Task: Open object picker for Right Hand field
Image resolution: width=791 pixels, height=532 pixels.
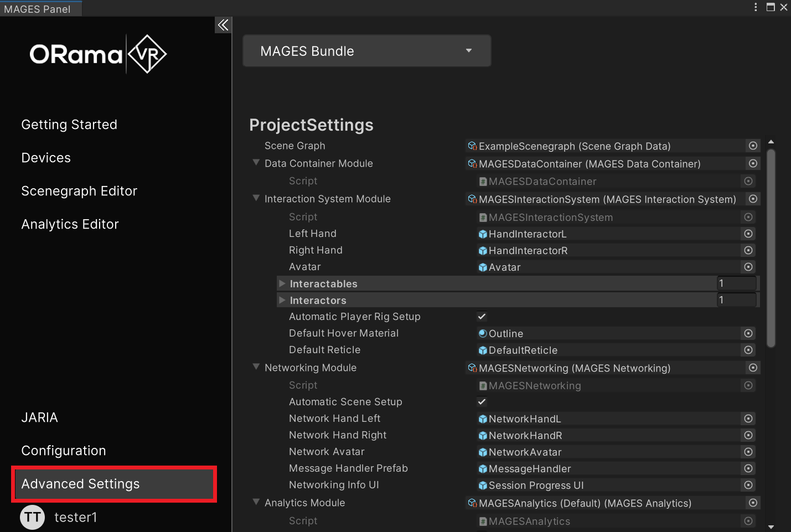Action: tap(748, 250)
